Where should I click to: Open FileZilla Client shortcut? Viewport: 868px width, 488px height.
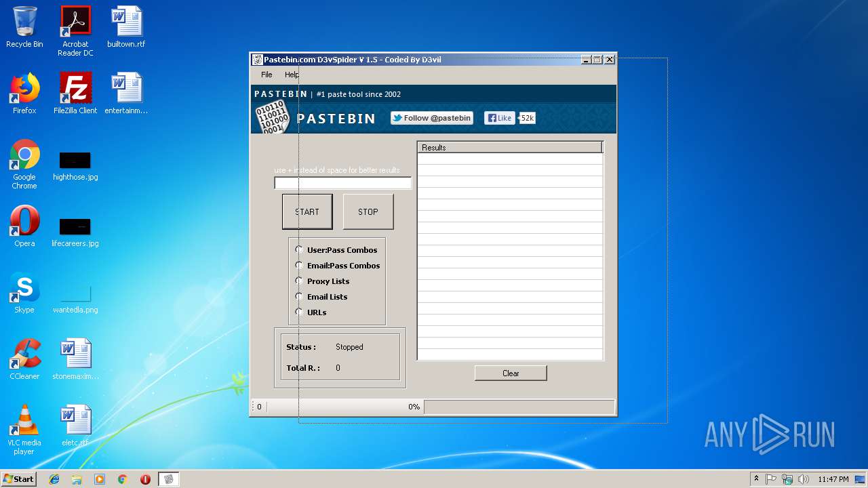75,94
